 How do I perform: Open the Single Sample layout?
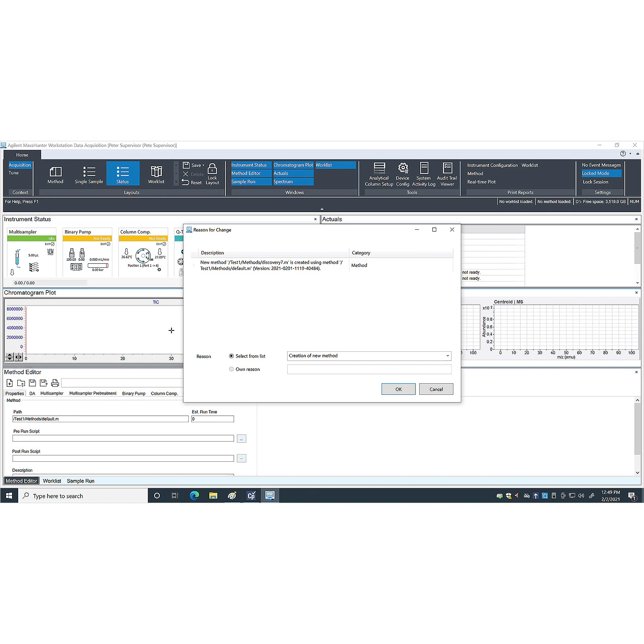(x=89, y=172)
